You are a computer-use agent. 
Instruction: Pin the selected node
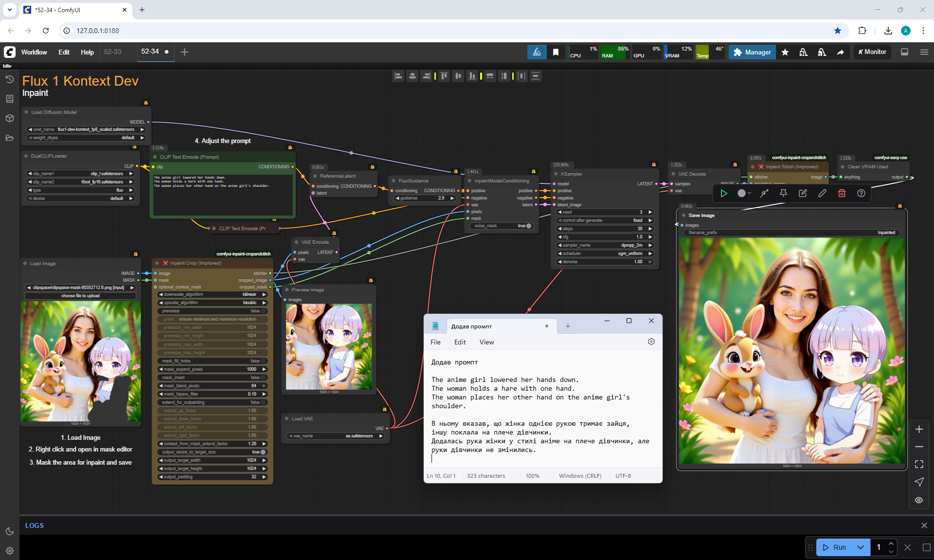point(783,193)
